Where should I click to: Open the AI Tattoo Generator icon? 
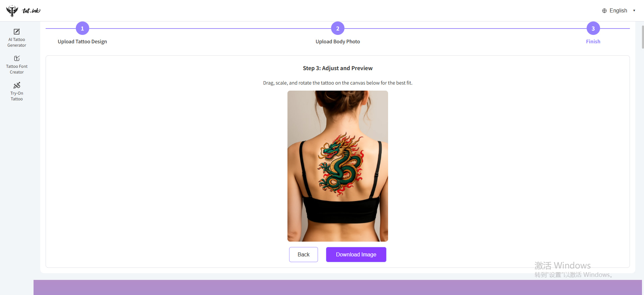tap(17, 32)
